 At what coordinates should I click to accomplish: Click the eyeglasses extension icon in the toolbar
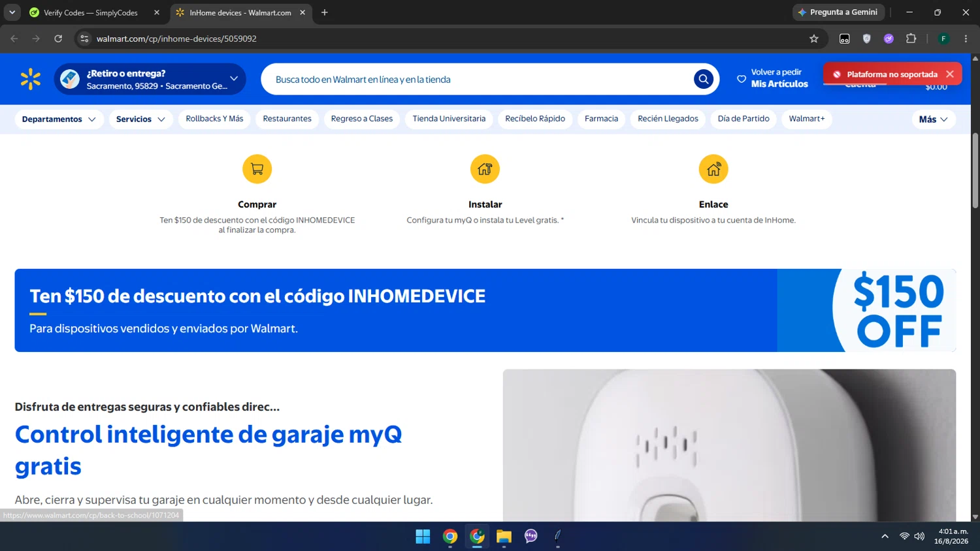[x=845, y=39]
